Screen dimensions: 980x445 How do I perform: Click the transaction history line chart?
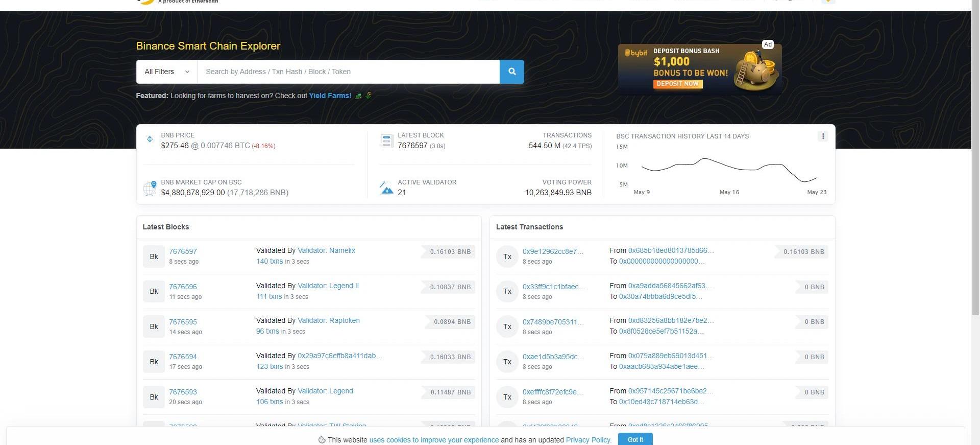[729, 170]
